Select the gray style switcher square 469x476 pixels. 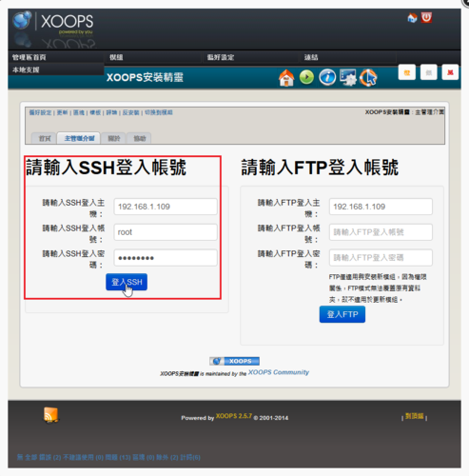[x=429, y=72]
